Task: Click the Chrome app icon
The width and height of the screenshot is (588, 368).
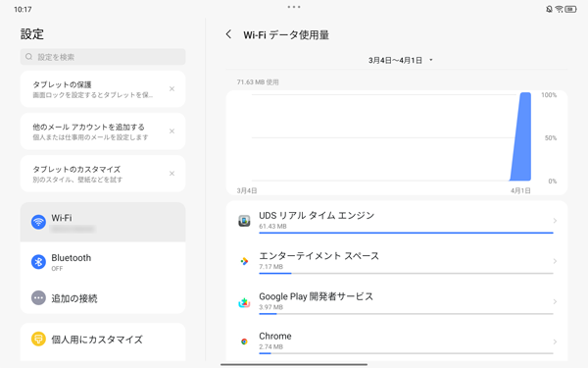Action: click(244, 342)
